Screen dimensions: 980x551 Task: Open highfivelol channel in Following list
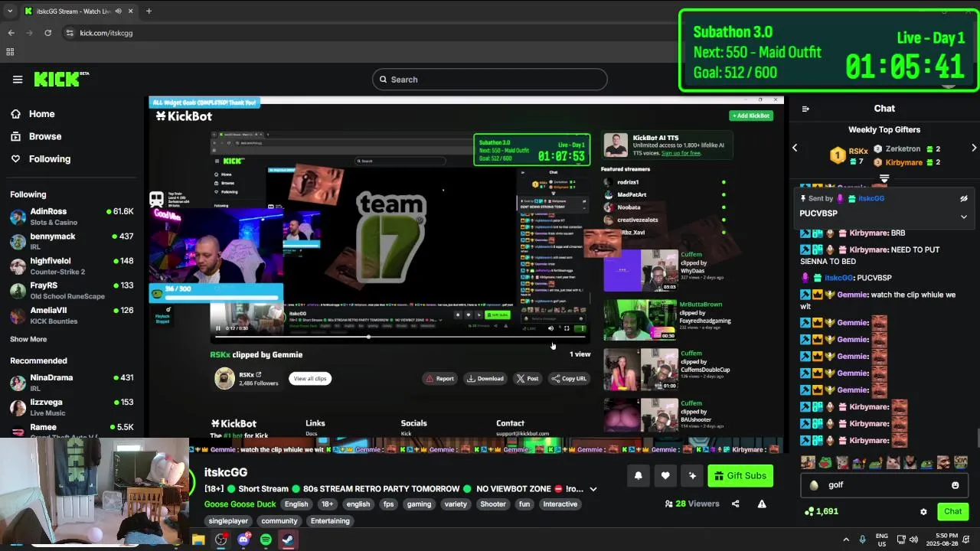pos(71,266)
